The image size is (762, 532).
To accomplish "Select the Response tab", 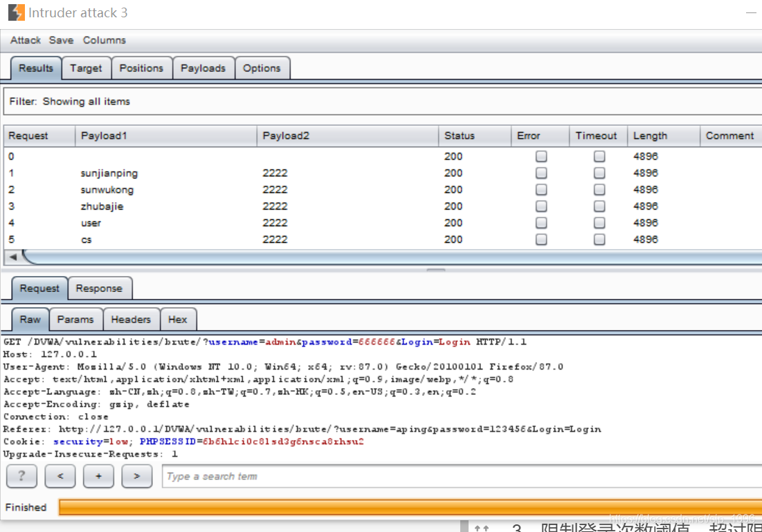I will pyautogui.click(x=99, y=288).
